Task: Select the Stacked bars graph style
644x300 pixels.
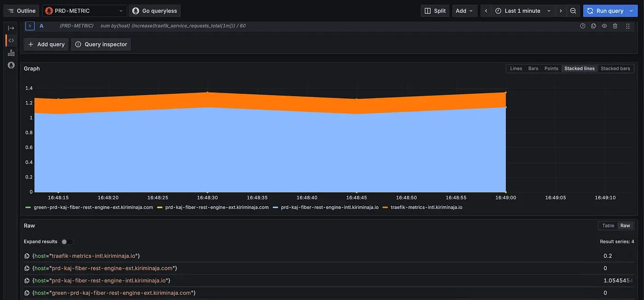Action: pyautogui.click(x=615, y=69)
